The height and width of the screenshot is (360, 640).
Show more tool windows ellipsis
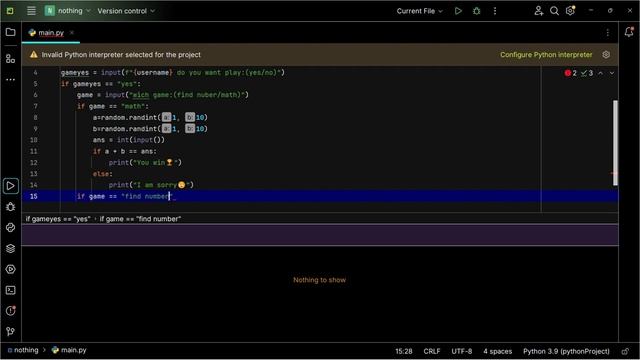point(11,80)
